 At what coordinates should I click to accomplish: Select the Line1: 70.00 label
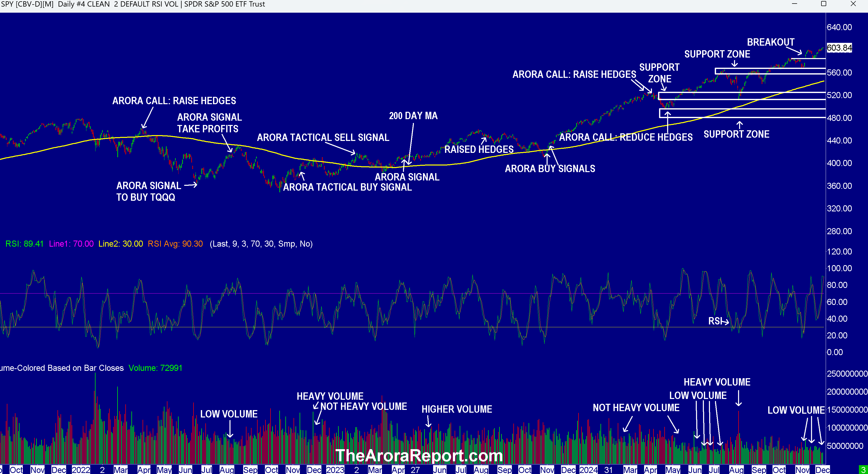tap(71, 244)
